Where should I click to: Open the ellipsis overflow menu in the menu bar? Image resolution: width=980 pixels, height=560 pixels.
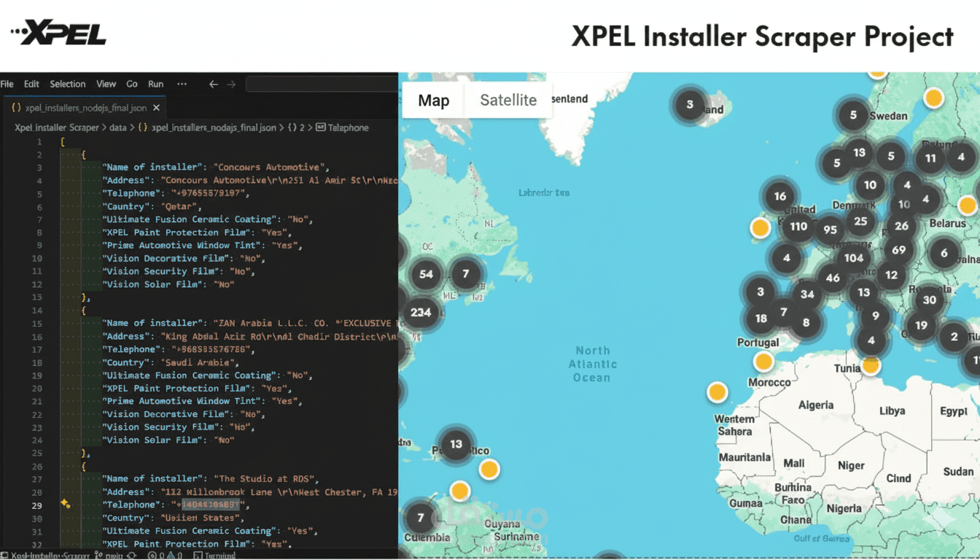click(182, 84)
